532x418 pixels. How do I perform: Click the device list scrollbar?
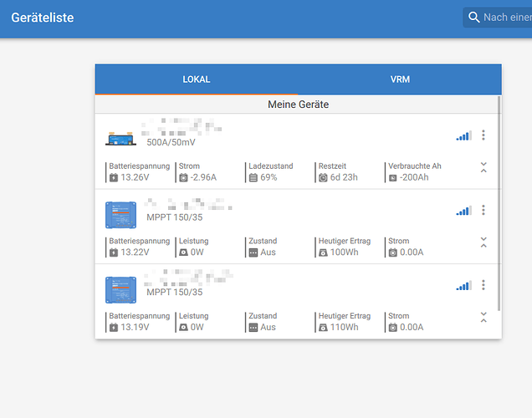click(499, 201)
